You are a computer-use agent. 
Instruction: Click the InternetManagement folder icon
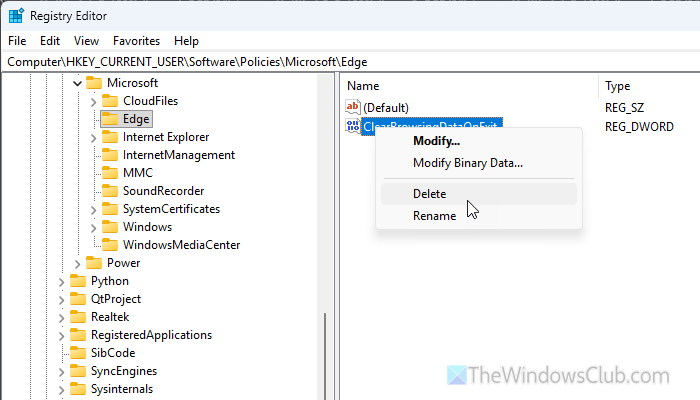(x=110, y=155)
